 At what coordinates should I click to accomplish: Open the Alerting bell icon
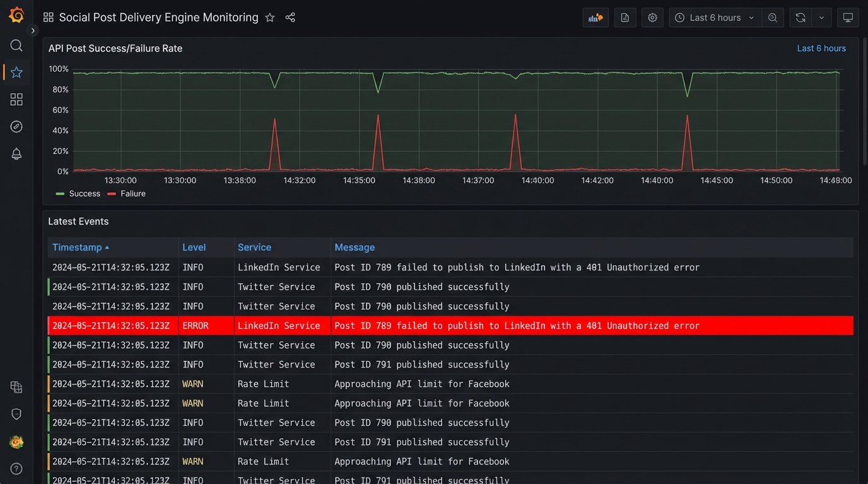pyautogui.click(x=16, y=154)
